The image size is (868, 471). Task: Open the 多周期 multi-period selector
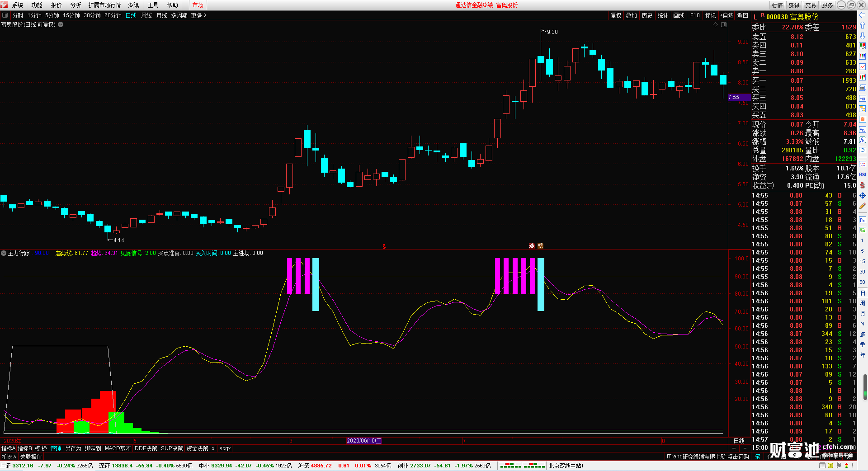179,15
